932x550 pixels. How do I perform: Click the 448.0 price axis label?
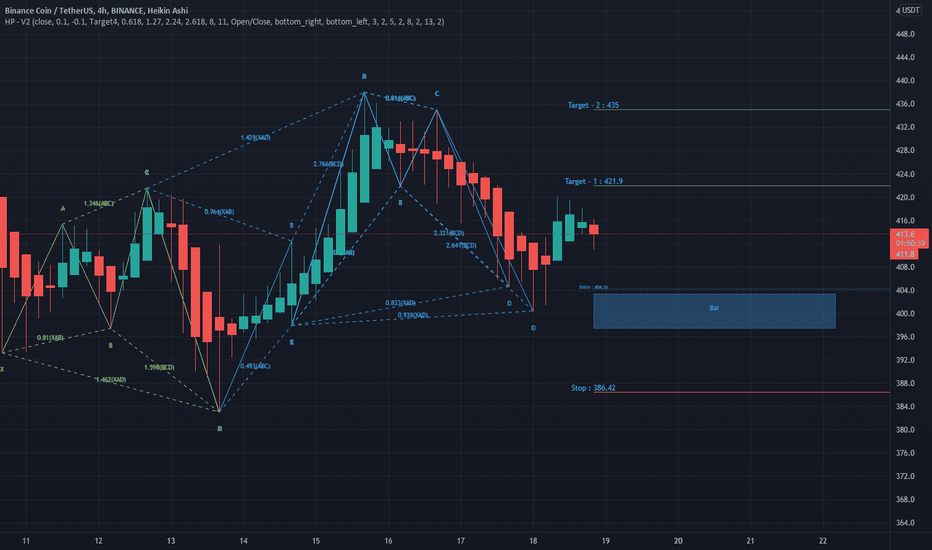tap(905, 34)
